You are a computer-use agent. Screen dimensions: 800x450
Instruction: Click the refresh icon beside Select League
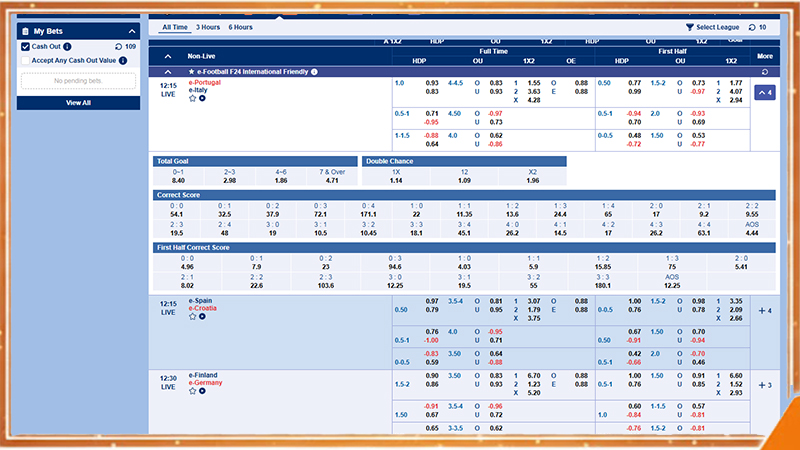click(751, 27)
